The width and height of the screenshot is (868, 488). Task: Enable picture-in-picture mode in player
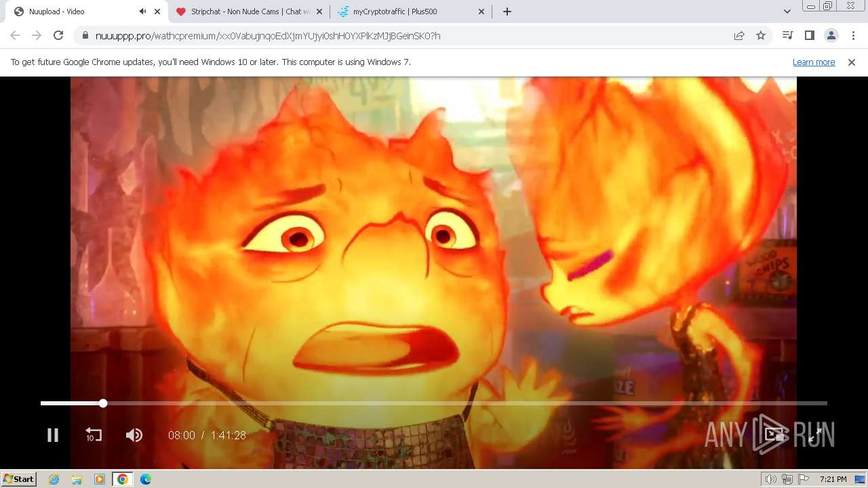click(x=774, y=435)
